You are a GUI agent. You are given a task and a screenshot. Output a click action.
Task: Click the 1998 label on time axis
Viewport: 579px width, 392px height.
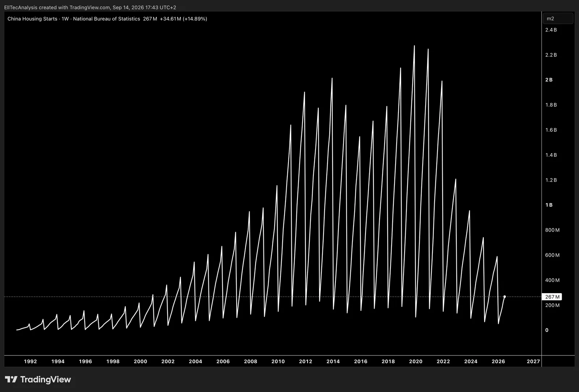tap(113, 361)
